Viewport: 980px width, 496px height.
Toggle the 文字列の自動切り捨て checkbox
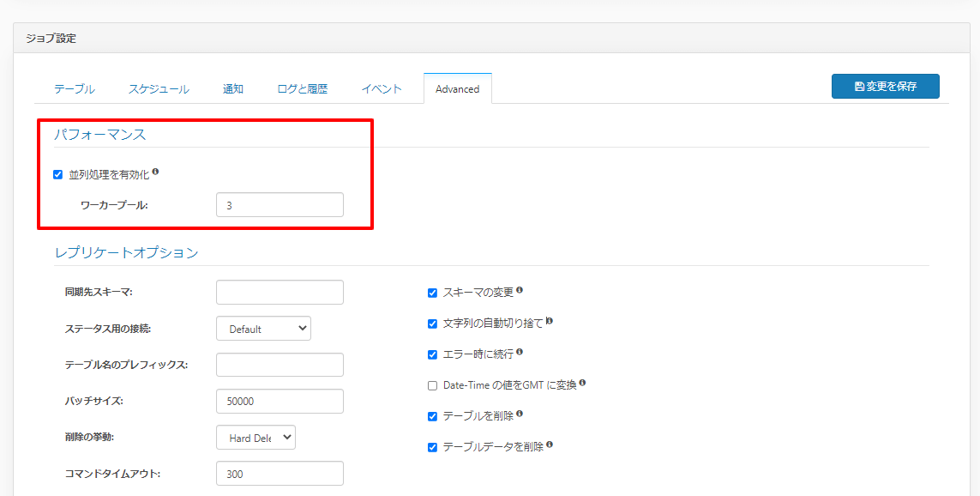[432, 324]
